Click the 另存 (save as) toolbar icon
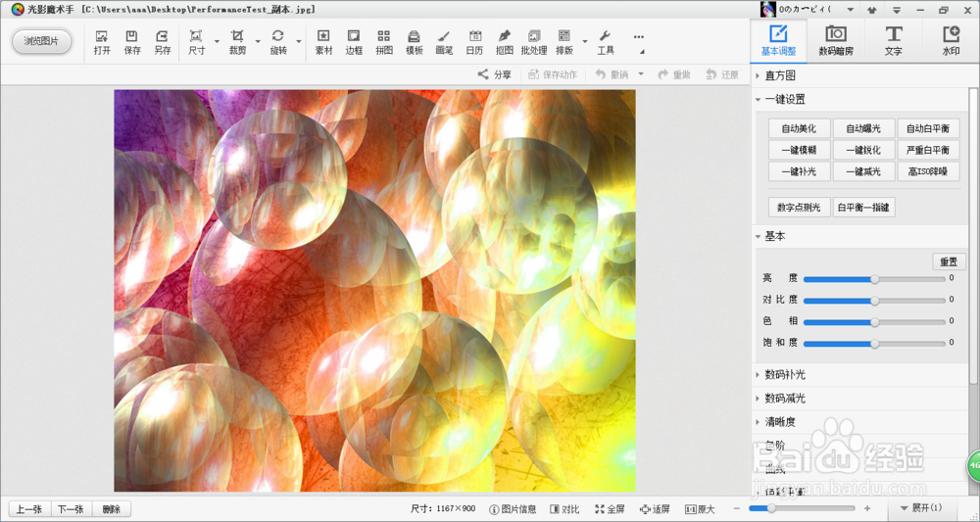980x522 pixels. click(x=163, y=42)
